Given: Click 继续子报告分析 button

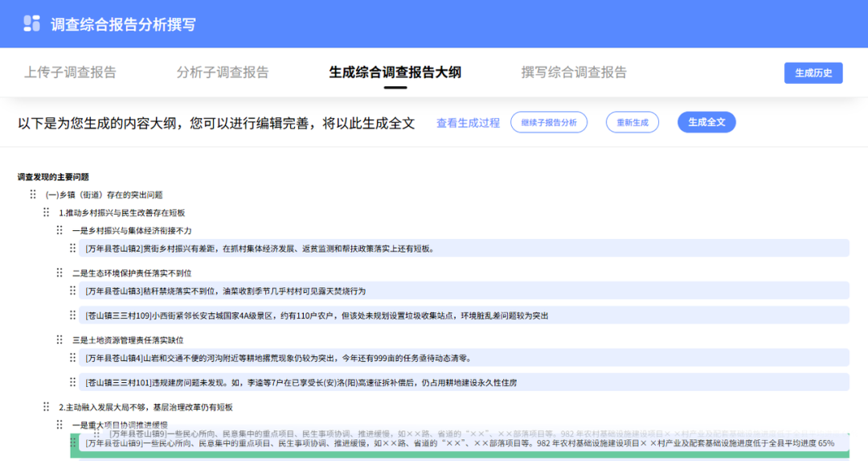Looking at the screenshot, I should point(549,122).
